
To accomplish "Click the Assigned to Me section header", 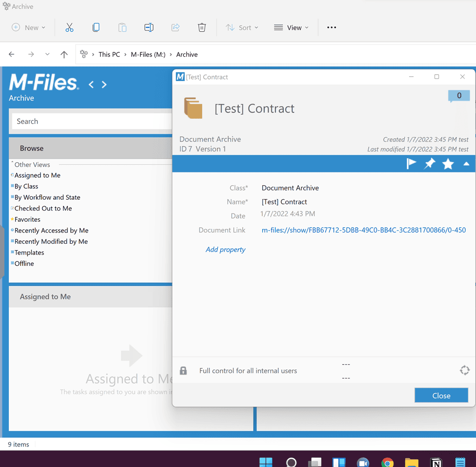I will tap(90, 297).
